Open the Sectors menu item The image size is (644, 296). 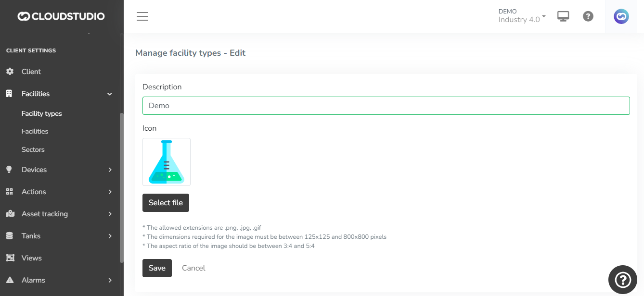(33, 149)
